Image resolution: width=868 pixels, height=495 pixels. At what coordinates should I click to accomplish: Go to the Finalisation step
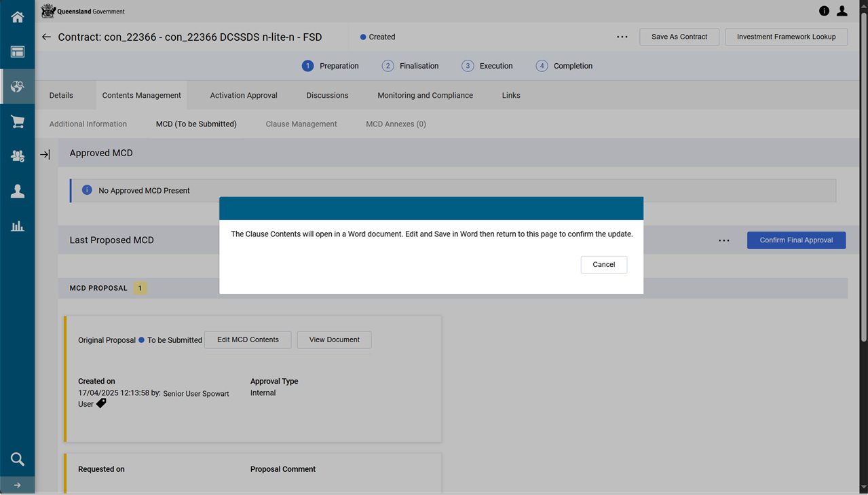coord(410,66)
